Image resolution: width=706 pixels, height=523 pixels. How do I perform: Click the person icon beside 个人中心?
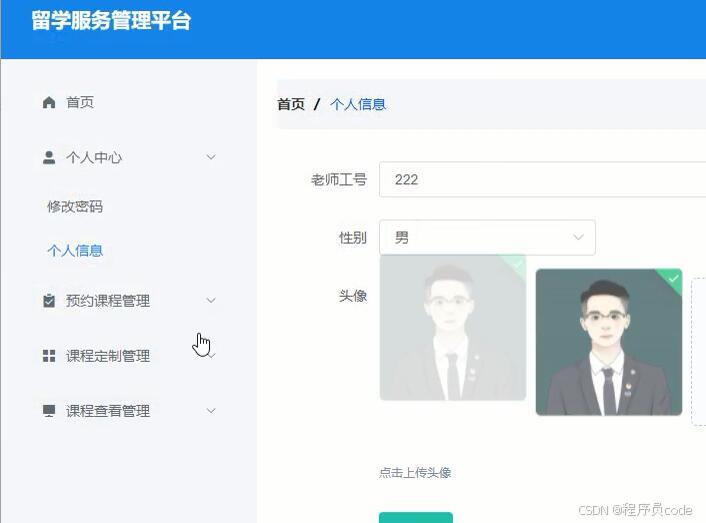(49, 158)
